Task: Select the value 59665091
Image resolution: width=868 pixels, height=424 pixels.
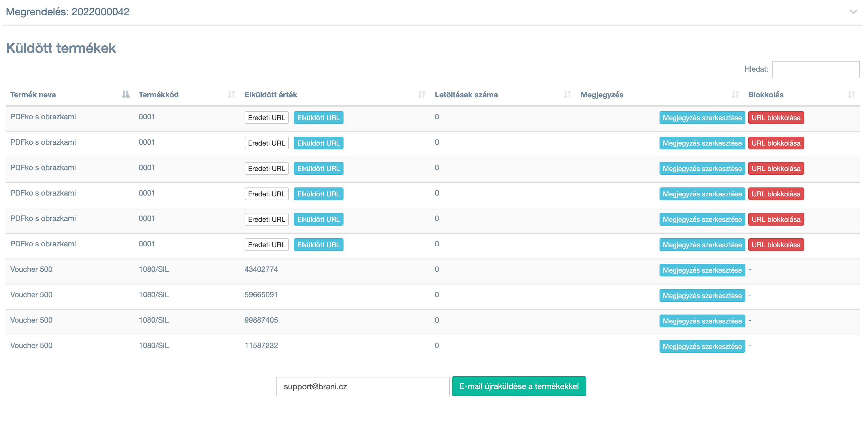Action: pos(261,295)
